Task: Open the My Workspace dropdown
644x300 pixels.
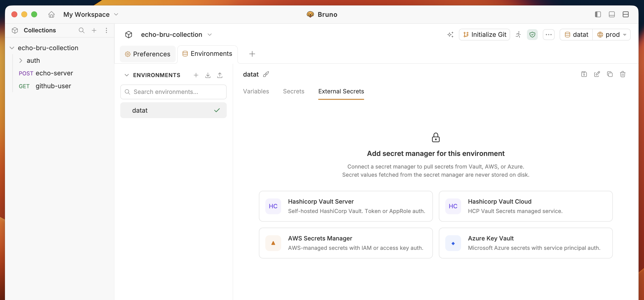Action: (91, 15)
